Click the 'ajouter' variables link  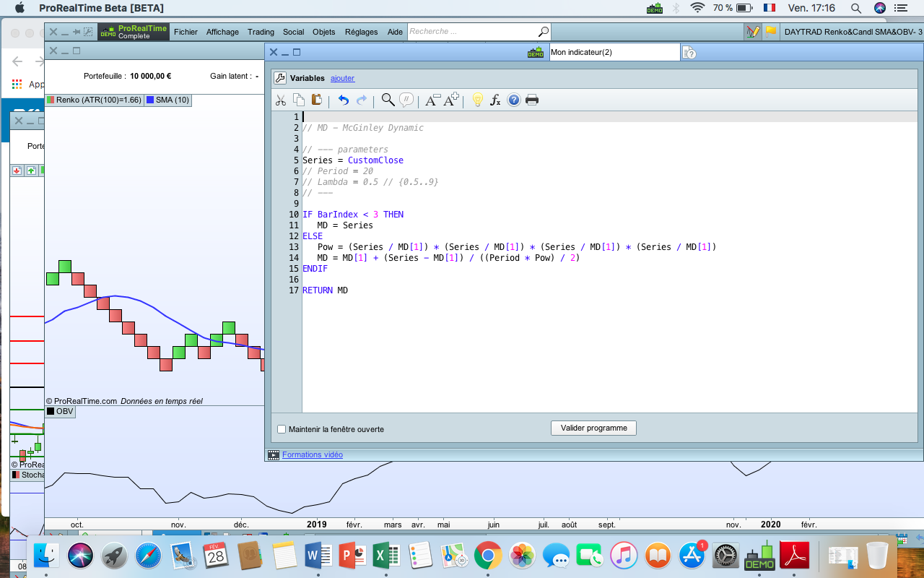(x=342, y=78)
